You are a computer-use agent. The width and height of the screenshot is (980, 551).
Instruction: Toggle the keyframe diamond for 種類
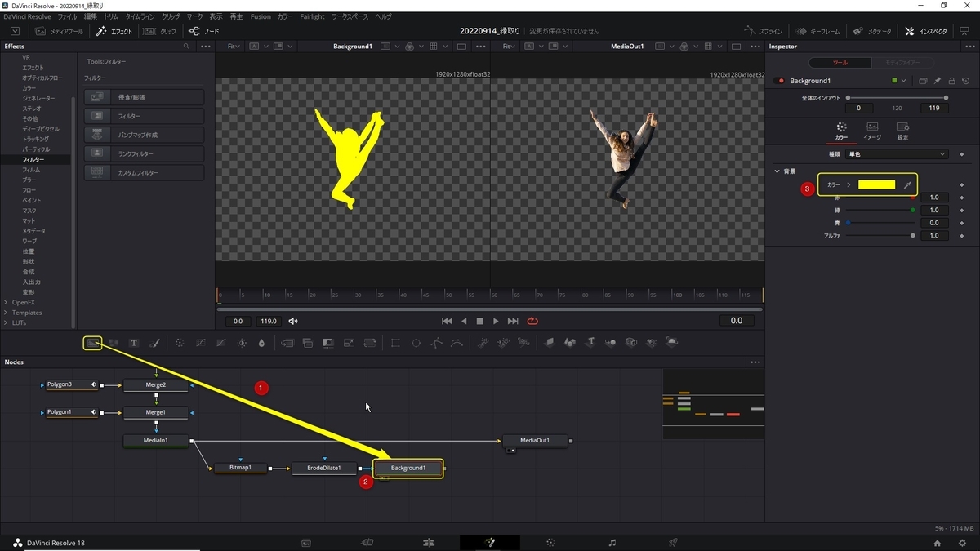click(962, 153)
